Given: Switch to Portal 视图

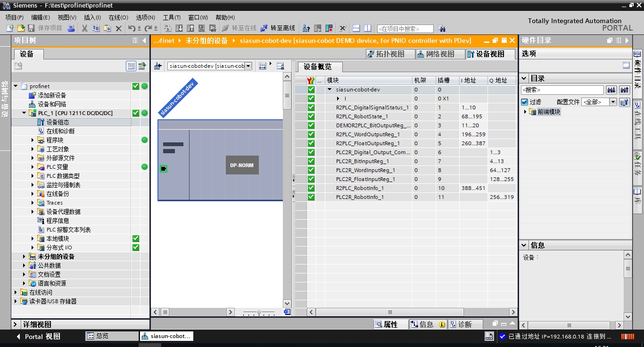Looking at the screenshot, I should (x=38, y=337).
